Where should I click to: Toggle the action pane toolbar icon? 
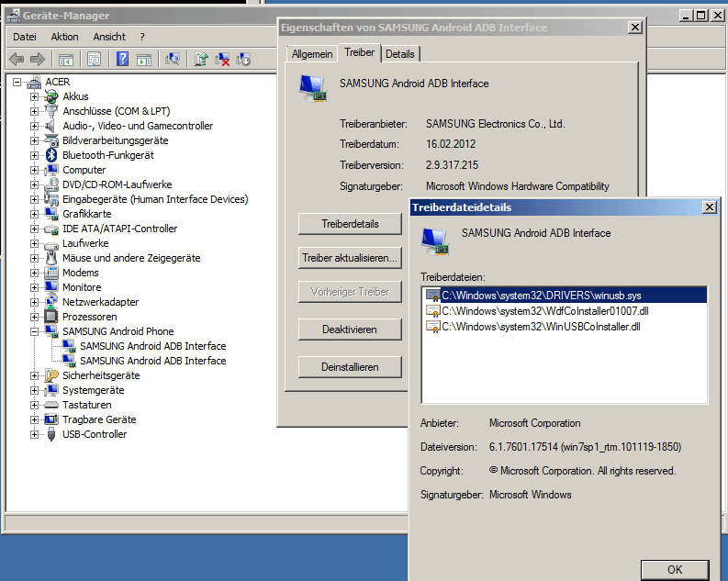pyautogui.click(x=144, y=60)
